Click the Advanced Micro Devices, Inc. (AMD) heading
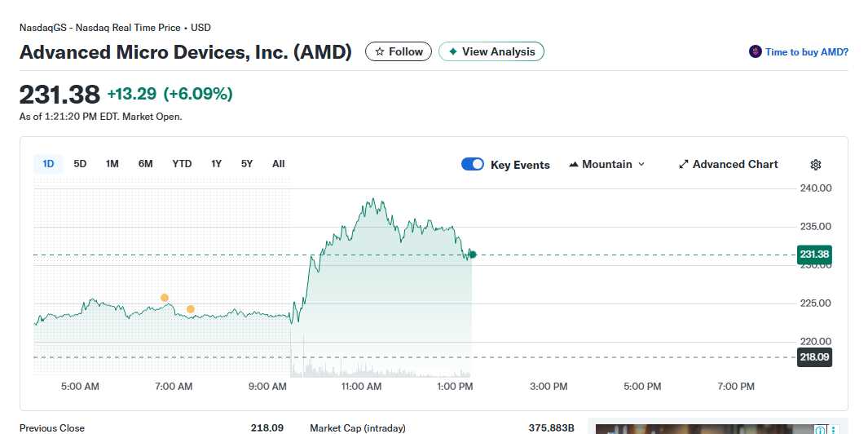This screenshot has width=868, height=434. (186, 52)
